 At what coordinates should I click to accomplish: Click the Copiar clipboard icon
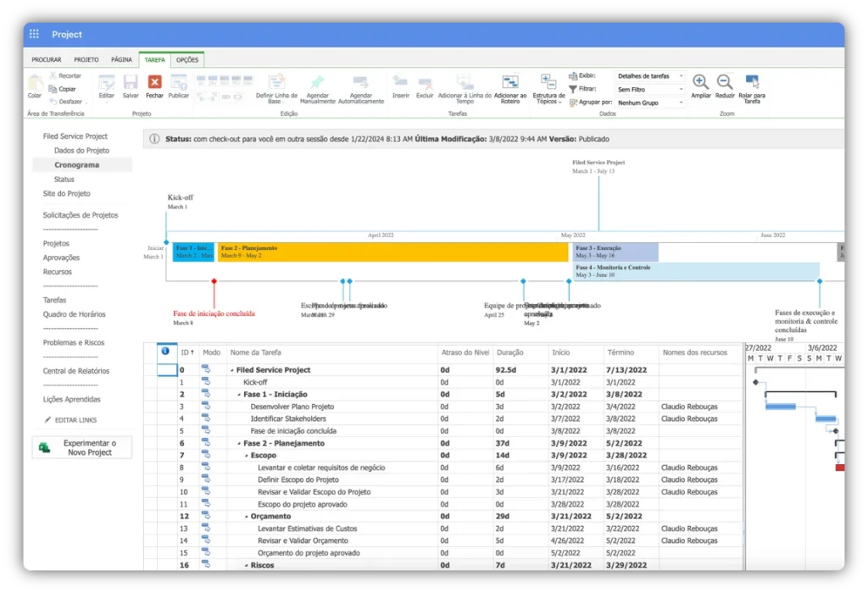(x=62, y=89)
